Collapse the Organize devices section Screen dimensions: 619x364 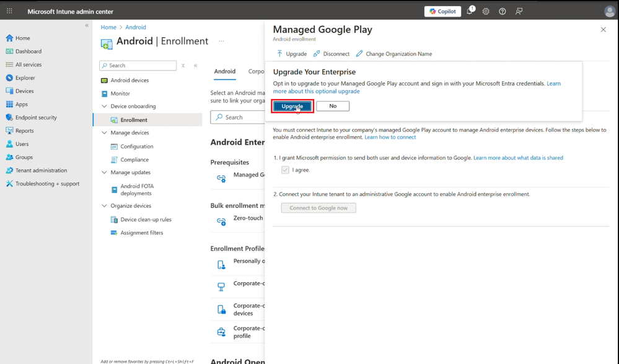click(x=104, y=206)
